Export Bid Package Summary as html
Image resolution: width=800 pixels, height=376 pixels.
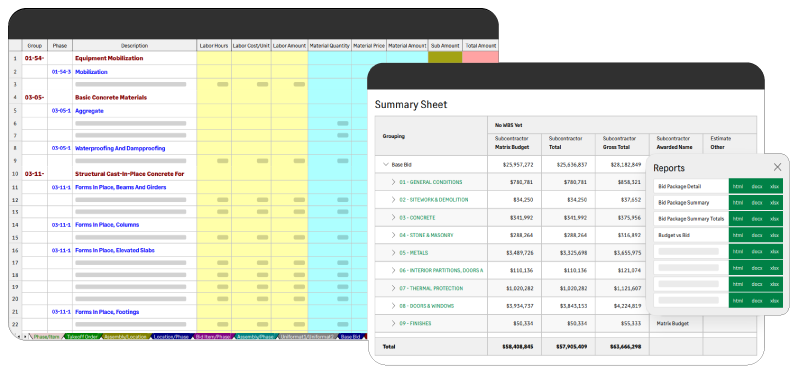[738, 203]
